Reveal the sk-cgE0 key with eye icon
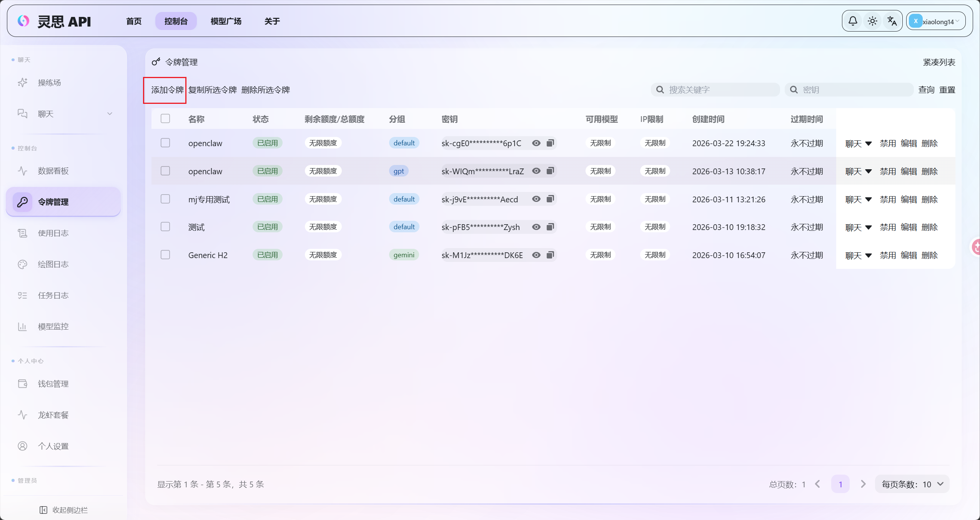980x520 pixels. [x=536, y=143]
